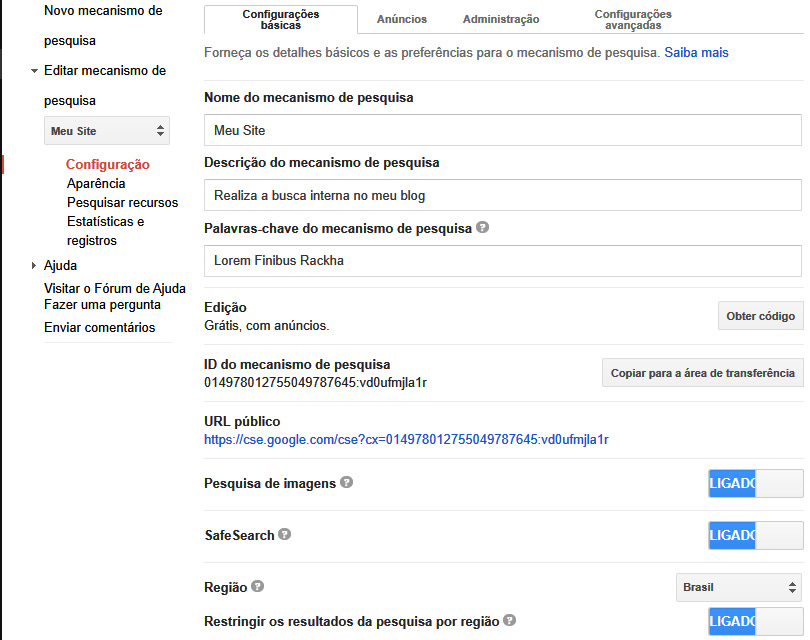Click the Descrição do mecanismo input field
Screen dimensions: 810x640
coord(503,195)
